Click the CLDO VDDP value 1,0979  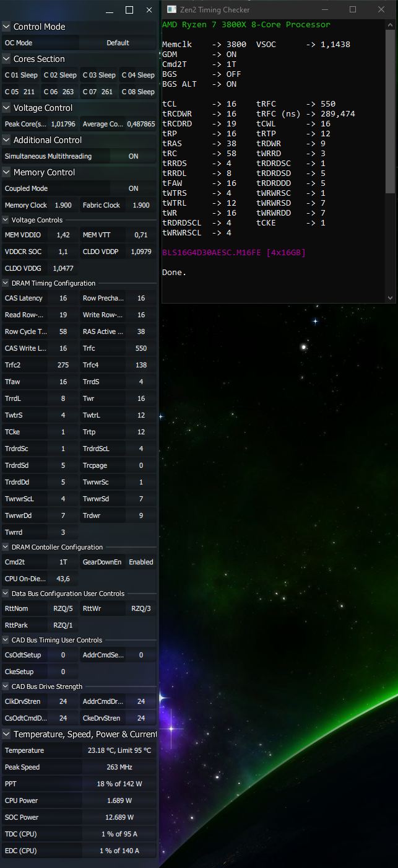point(141,252)
